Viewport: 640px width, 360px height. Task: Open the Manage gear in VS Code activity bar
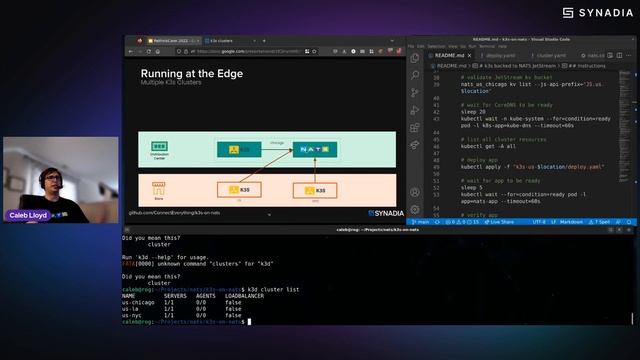click(415, 209)
